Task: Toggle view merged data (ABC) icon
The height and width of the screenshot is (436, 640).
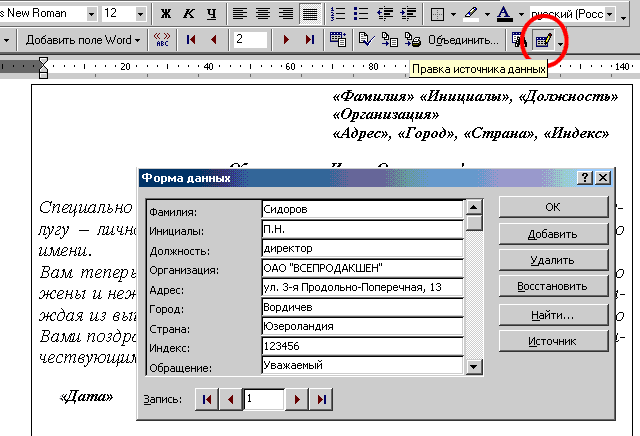Action: [162, 40]
